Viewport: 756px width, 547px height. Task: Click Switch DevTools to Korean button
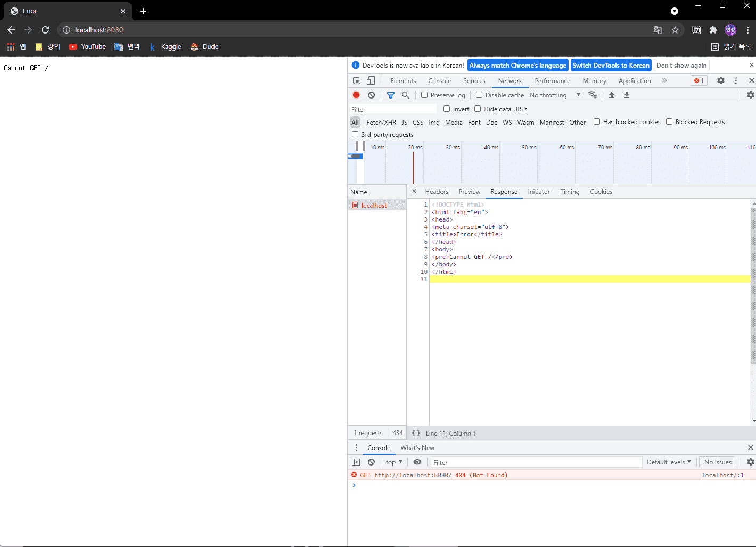click(x=611, y=66)
